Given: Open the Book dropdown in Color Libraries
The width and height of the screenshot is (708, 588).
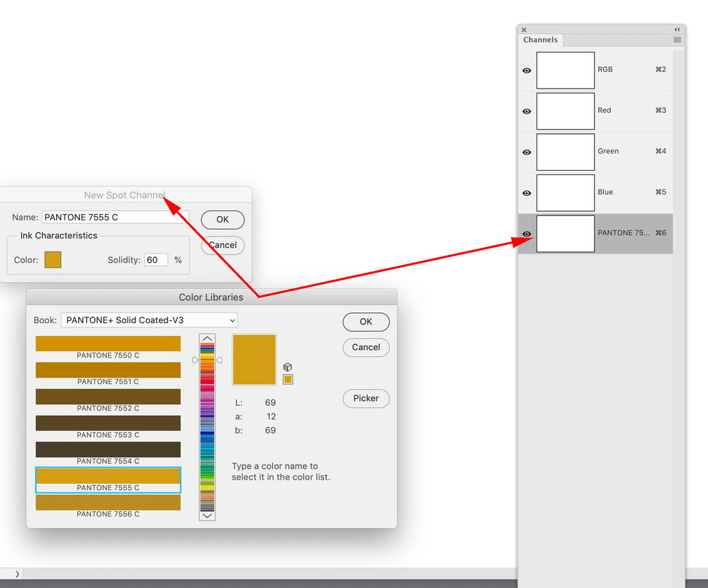Looking at the screenshot, I should point(149,320).
